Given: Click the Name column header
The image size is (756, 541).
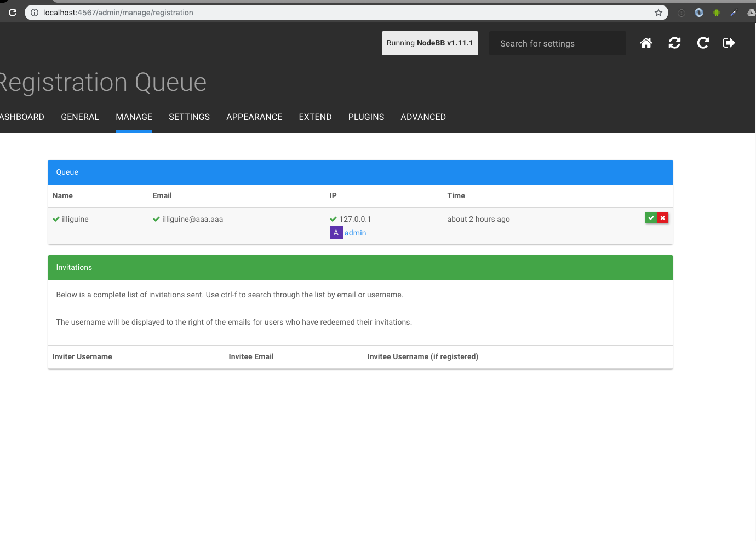Looking at the screenshot, I should (x=62, y=195).
